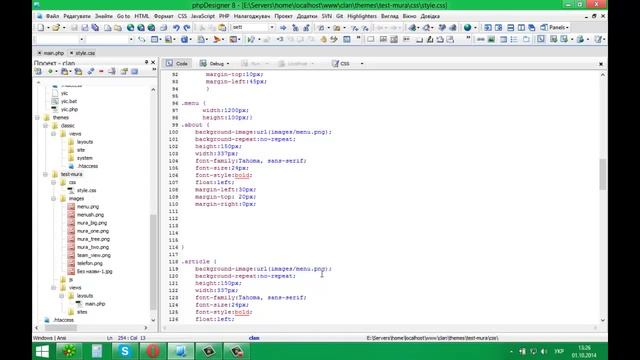The height and width of the screenshot is (360, 640).
Task: Switch to the main.php tab
Action: tap(51, 53)
